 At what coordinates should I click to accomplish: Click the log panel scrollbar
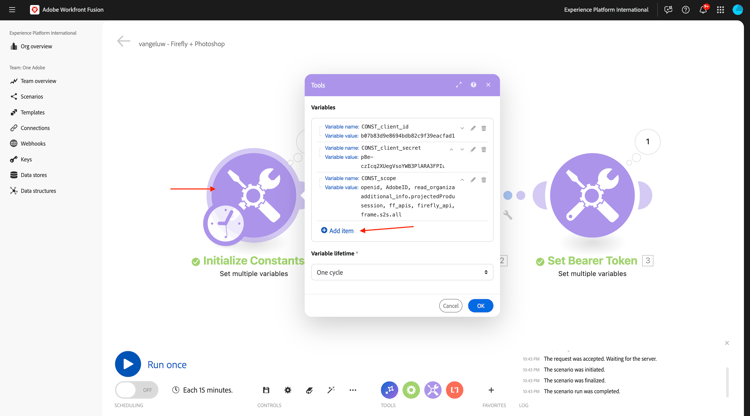click(x=728, y=382)
